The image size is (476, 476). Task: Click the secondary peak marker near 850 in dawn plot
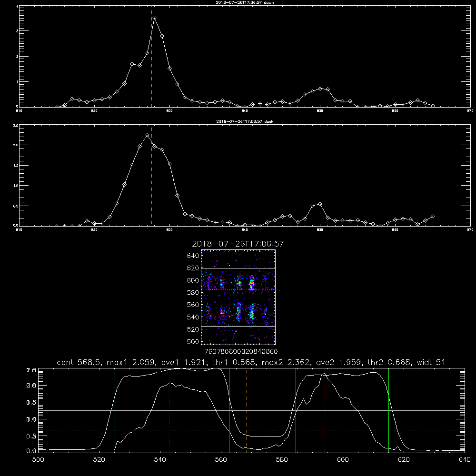coord(320,89)
